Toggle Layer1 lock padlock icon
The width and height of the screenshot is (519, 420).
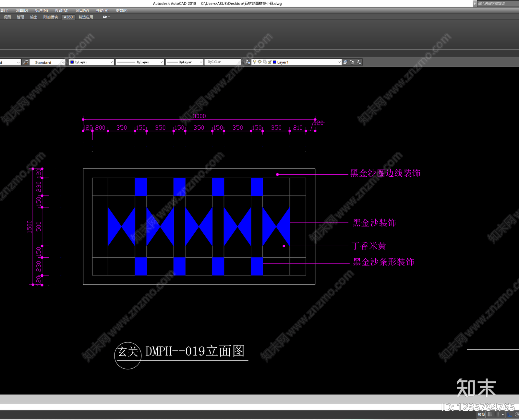click(270, 62)
